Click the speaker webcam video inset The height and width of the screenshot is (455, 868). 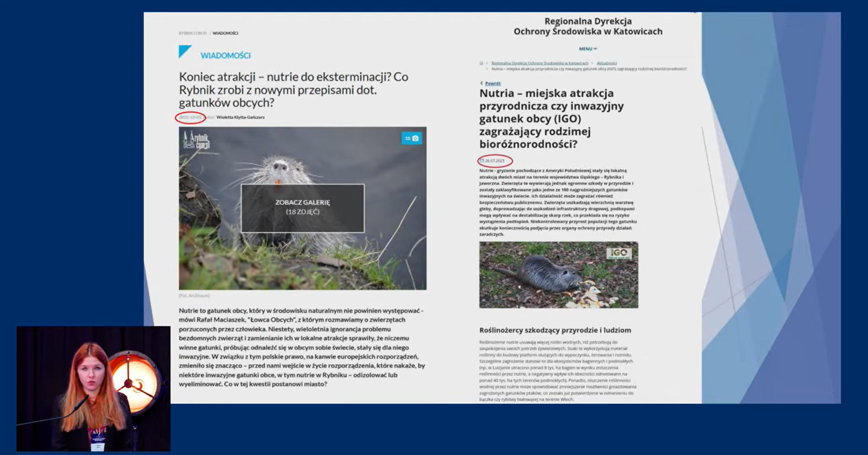pos(93,388)
